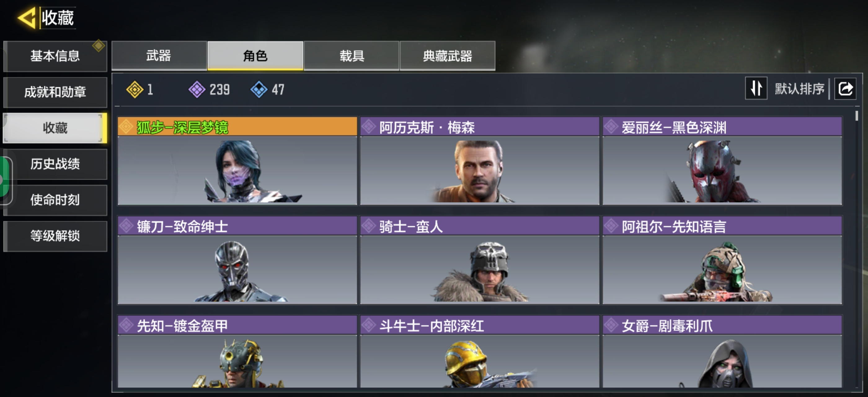The image size is (868, 397).
Task: Select the 狐步-深层梦镜 character card
Action: point(237,161)
